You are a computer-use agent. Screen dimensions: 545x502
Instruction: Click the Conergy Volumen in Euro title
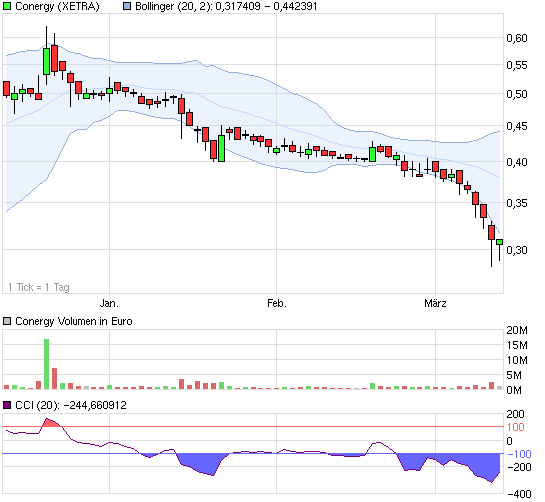point(74,321)
